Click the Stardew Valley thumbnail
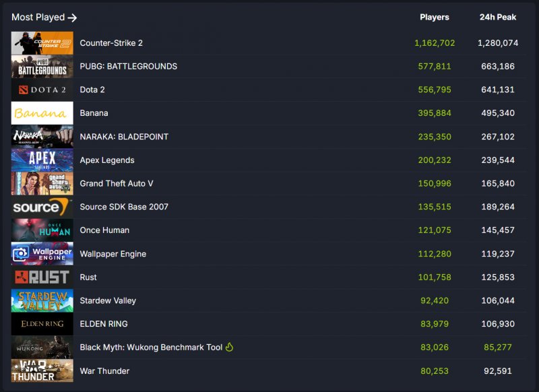The width and height of the screenshot is (539, 392). click(x=42, y=300)
